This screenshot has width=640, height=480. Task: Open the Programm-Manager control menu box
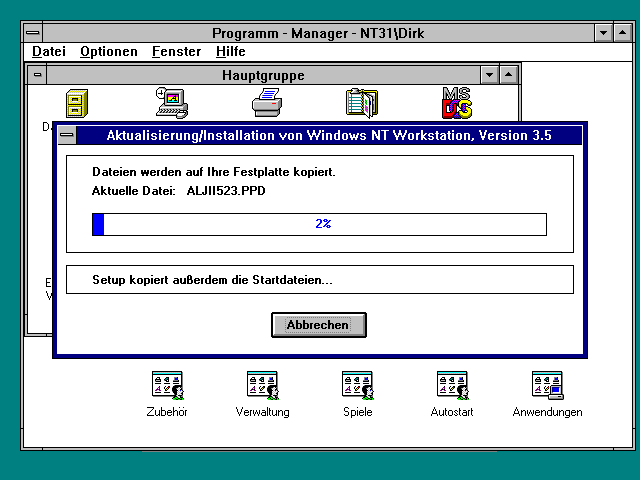point(33,33)
